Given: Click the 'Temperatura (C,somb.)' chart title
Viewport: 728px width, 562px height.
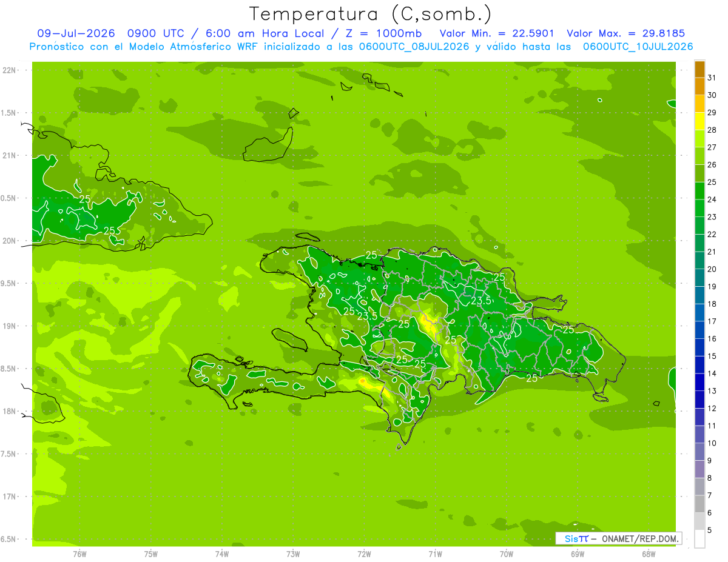Looking at the screenshot, I should point(371,14).
